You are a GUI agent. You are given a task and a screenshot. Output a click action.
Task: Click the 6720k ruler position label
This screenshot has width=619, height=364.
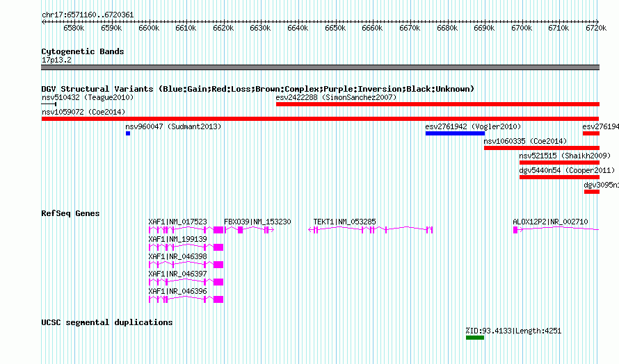coord(596,28)
